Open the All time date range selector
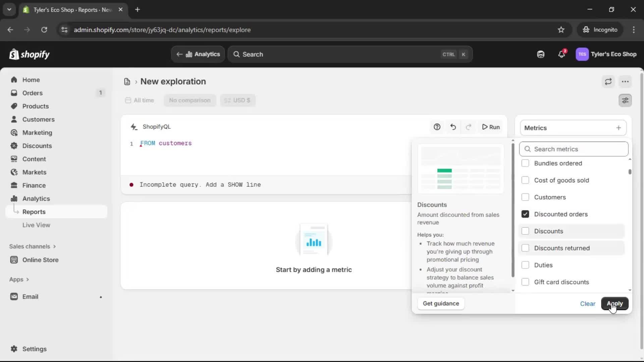The height and width of the screenshot is (362, 644). tap(140, 100)
